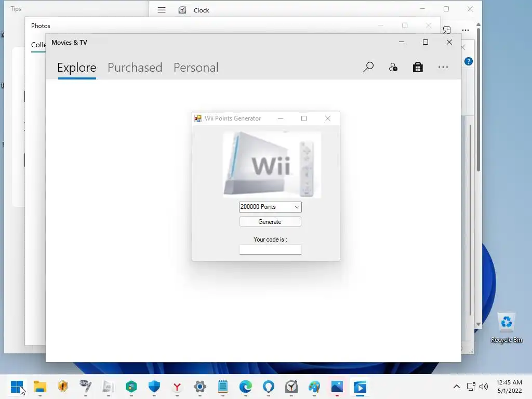Open Movies & TV from the taskbar

pyautogui.click(x=360, y=387)
